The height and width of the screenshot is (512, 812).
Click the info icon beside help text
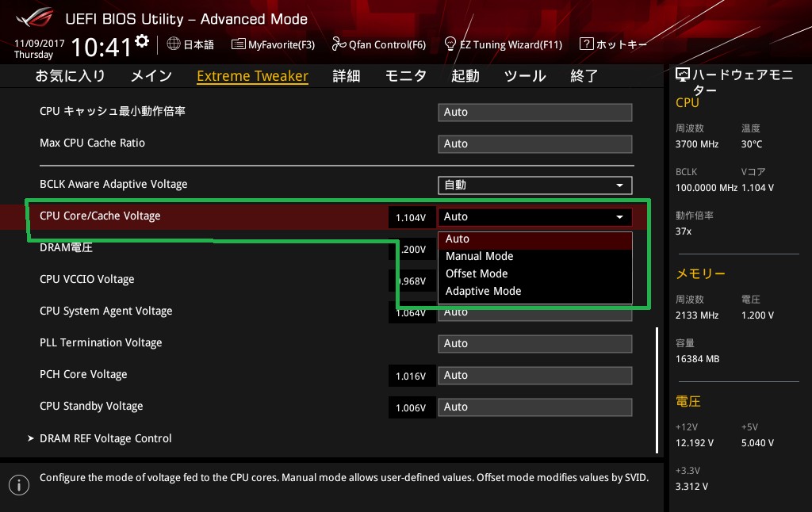click(19, 485)
